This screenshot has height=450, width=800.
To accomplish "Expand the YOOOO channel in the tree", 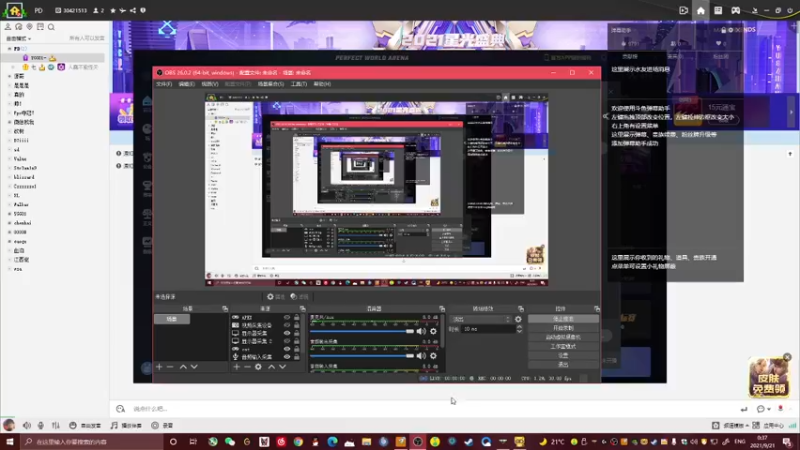I will click(x=9, y=214).
